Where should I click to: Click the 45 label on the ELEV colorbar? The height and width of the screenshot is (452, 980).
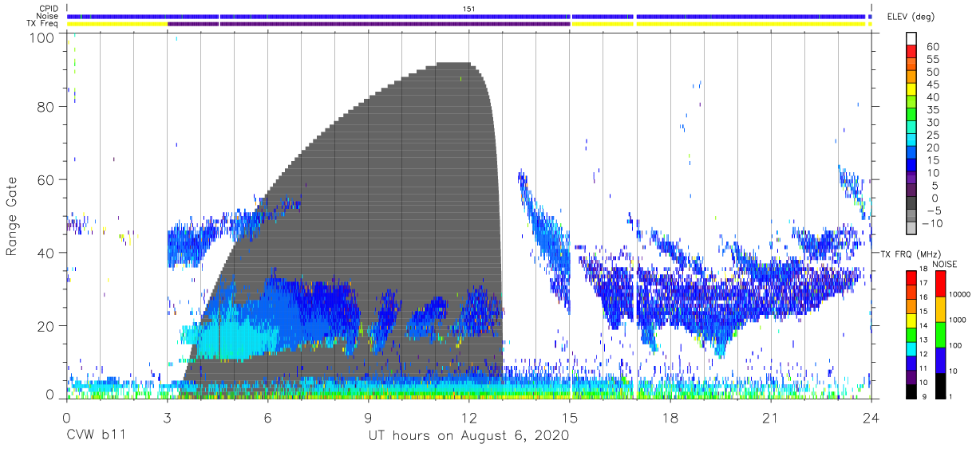(x=931, y=85)
